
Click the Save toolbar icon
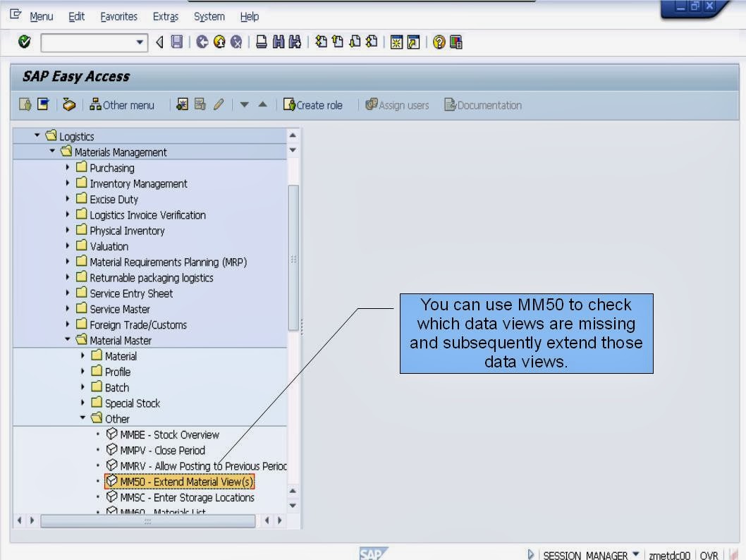coord(176,42)
